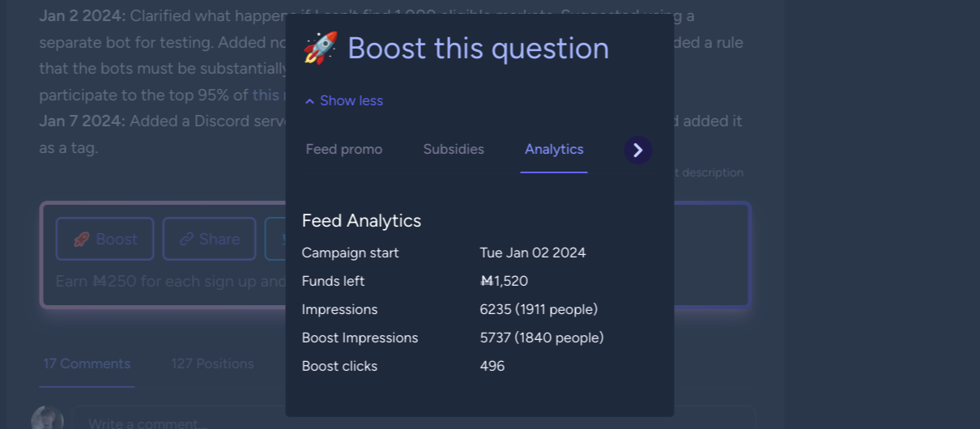Open the Subsidies tab
Image resolution: width=980 pixels, height=429 pixels.
click(454, 150)
